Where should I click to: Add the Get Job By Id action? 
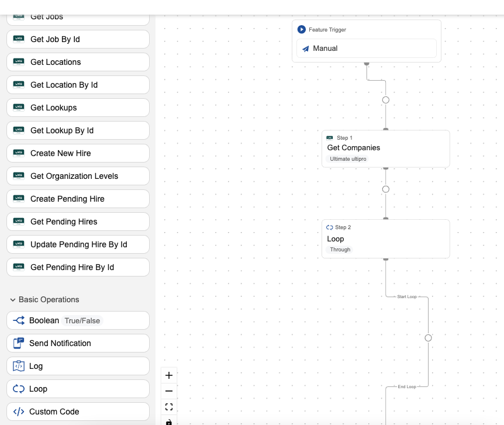tap(78, 39)
